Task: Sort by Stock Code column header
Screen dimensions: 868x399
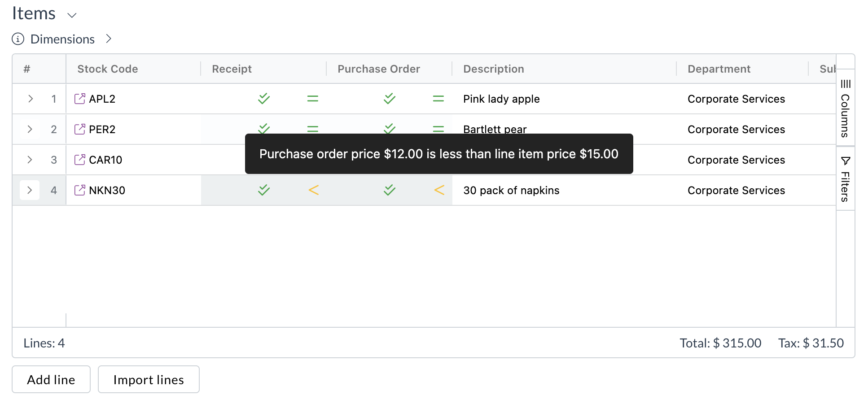Action: tap(108, 69)
